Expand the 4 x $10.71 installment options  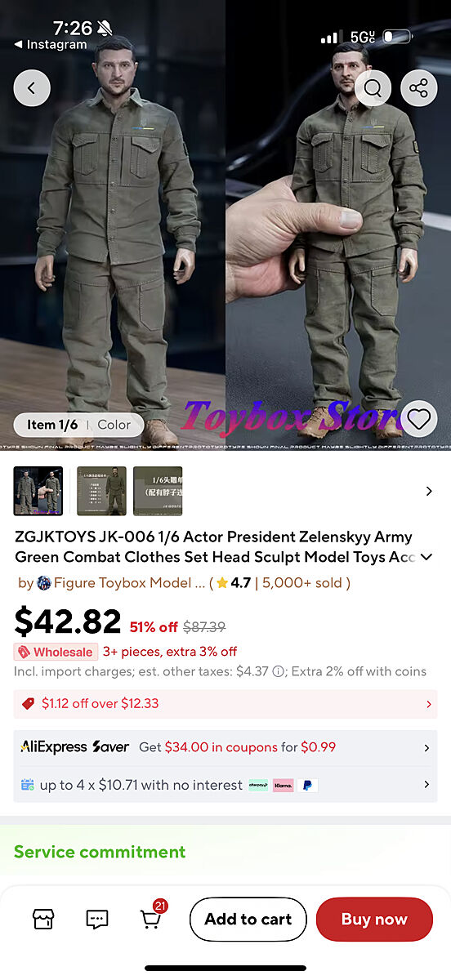[x=225, y=785]
